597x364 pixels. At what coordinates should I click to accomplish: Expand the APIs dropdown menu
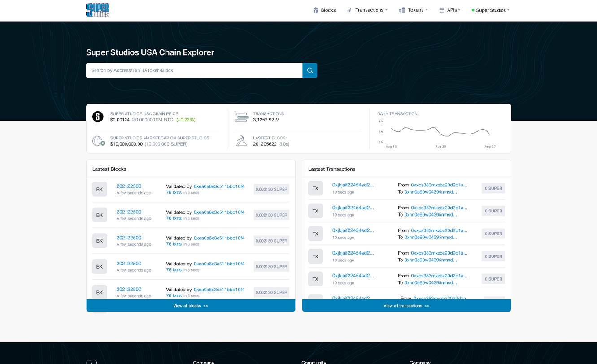pos(450,10)
